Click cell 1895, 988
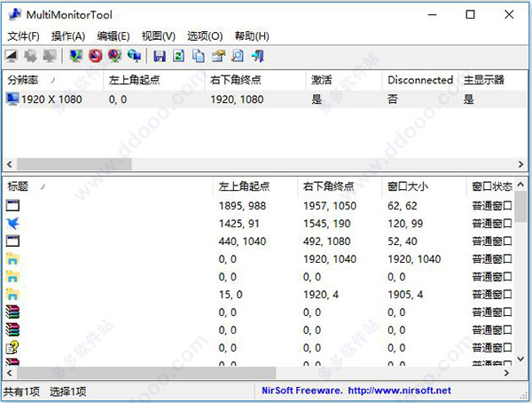 242,206
